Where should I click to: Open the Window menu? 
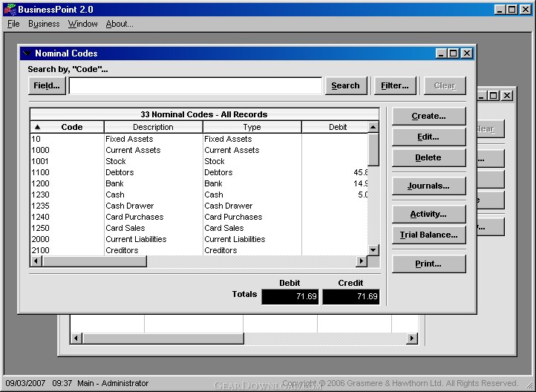82,24
